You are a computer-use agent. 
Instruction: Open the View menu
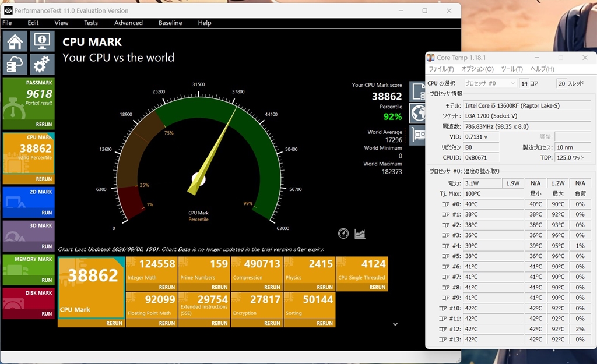61,23
